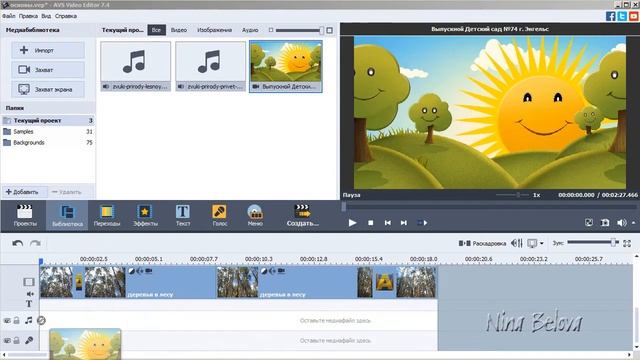Open the audio mixer icon
The width and height of the screenshot is (640, 360).
tap(517, 243)
